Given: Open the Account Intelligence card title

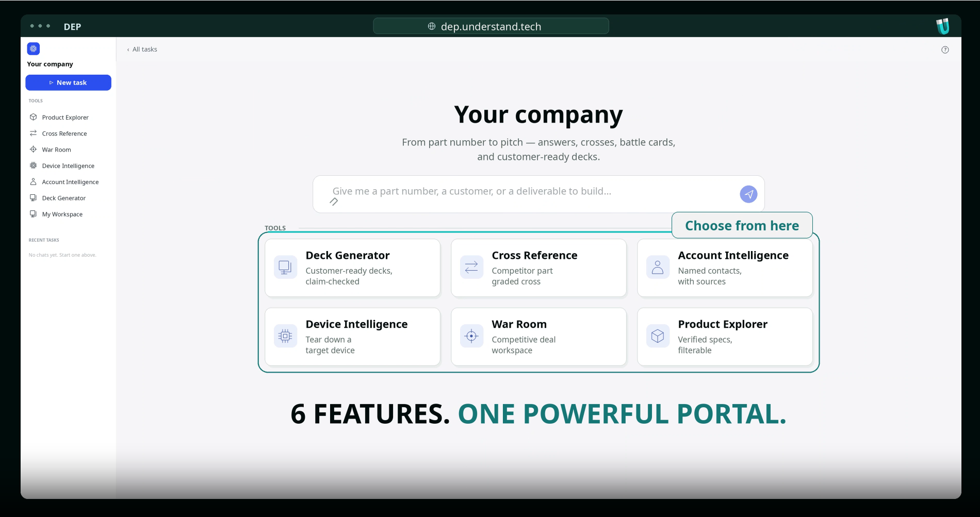Looking at the screenshot, I should (733, 255).
